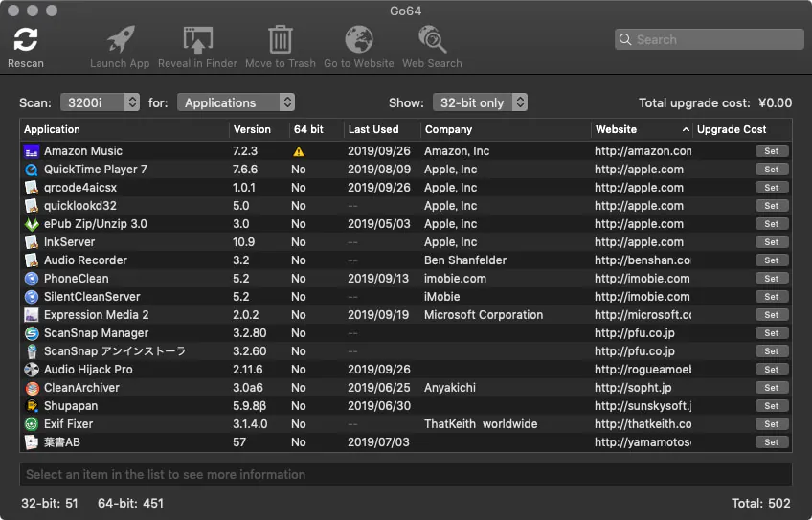Click the Launch App rocket icon
The width and height of the screenshot is (812, 520).
click(120, 39)
